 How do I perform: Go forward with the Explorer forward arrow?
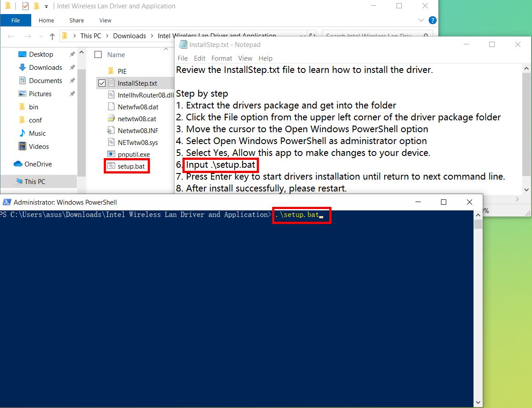click(28, 36)
